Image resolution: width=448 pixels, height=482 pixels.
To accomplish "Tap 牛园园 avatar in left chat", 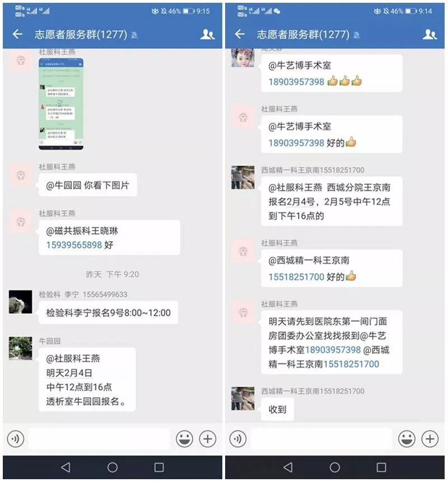I will pos(21,348).
